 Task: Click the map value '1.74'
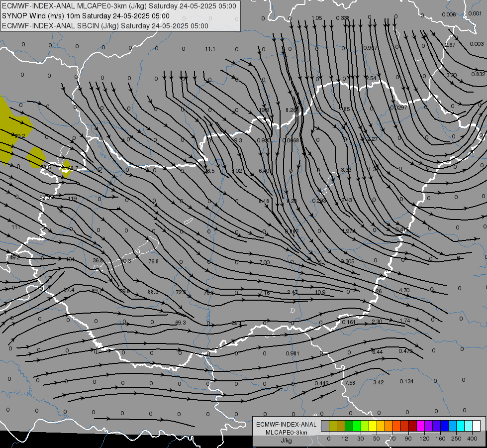(x=405, y=321)
